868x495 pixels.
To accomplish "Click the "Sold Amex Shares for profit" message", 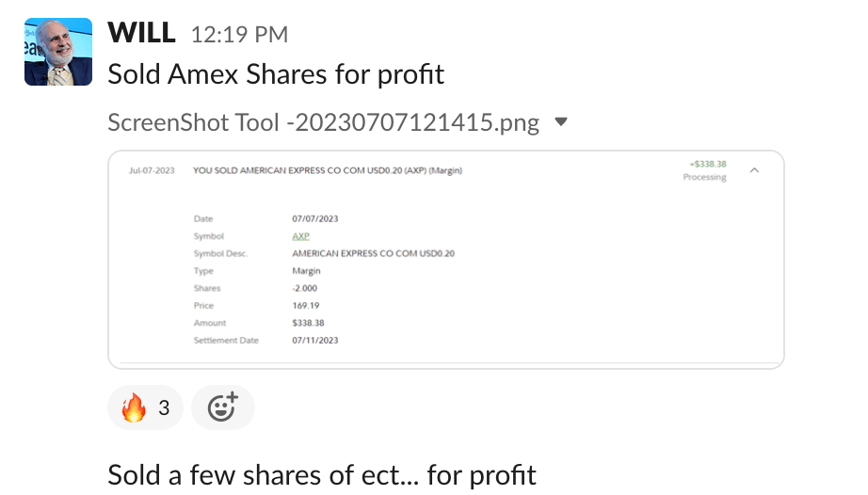I will click(x=275, y=74).
